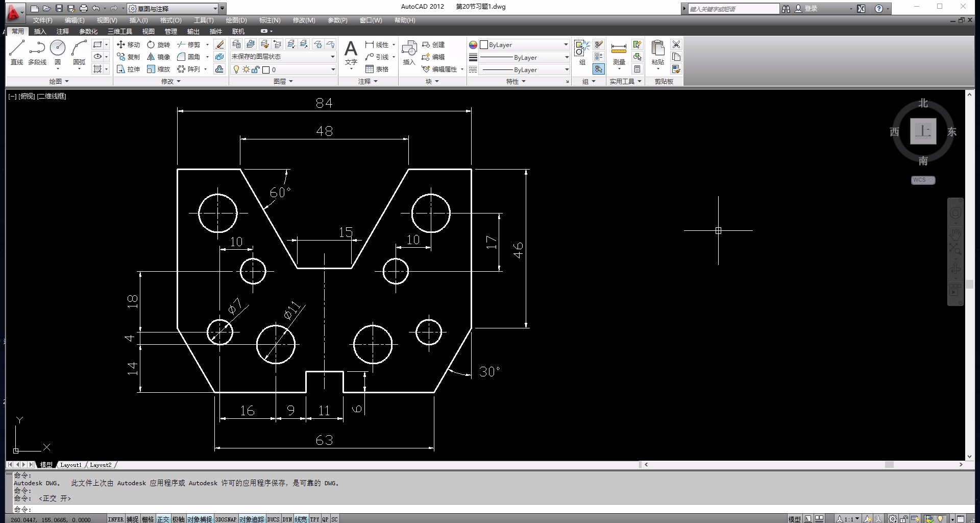Toggle 栅格 grid display in status bar
This screenshot has height=523, width=980.
[148, 519]
